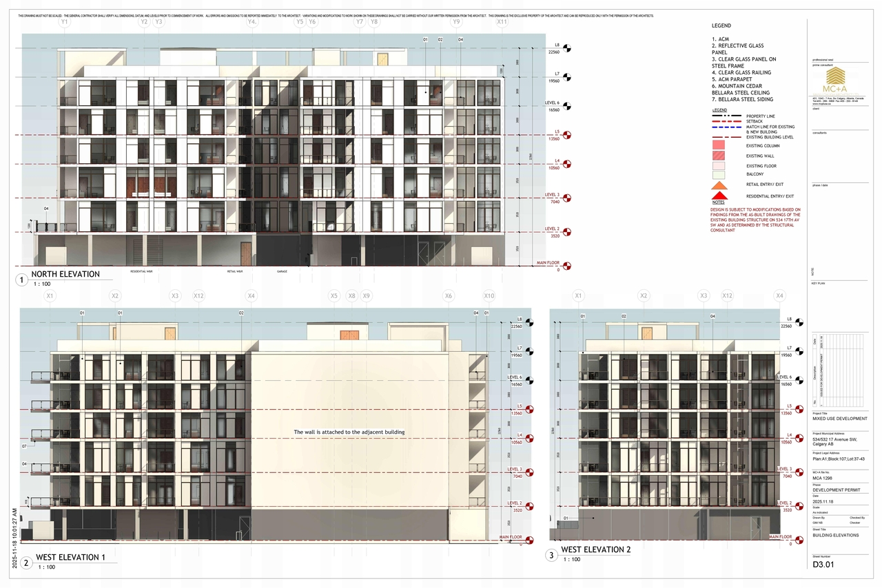882x588 pixels.
Task: Click the '1. ACM' legend entry
Action: click(x=721, y=39)
